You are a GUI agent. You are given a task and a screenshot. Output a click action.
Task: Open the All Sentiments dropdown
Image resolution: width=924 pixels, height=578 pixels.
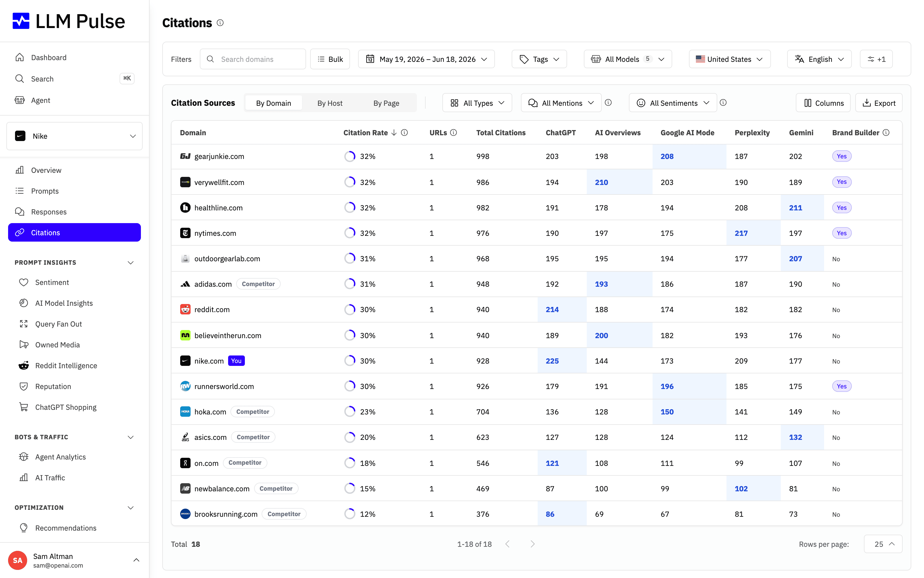point(673,103)
